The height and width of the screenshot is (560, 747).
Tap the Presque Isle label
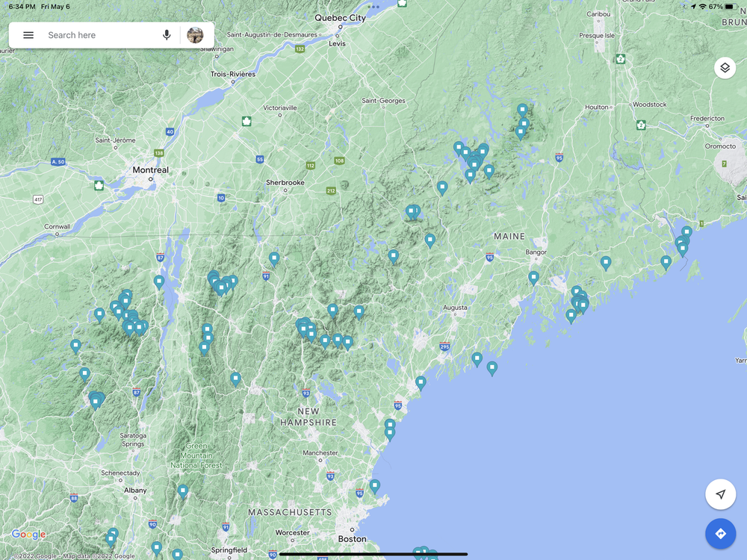click(x=596, y=35)
